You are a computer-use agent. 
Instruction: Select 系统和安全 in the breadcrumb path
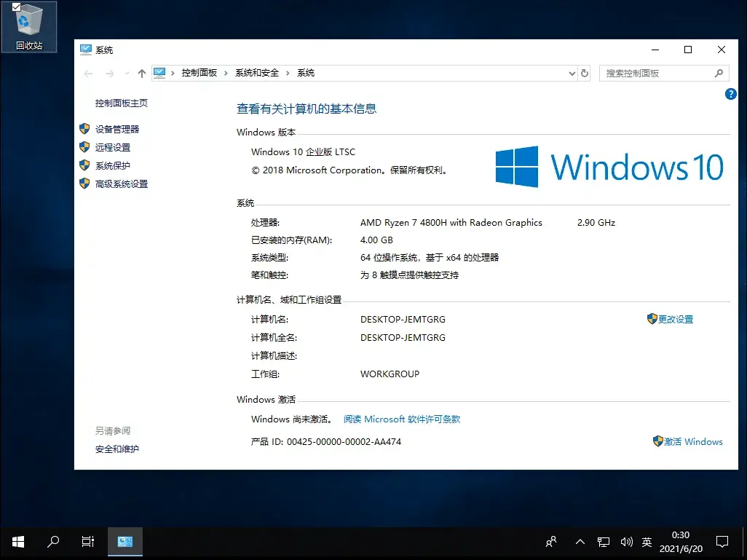257,73
